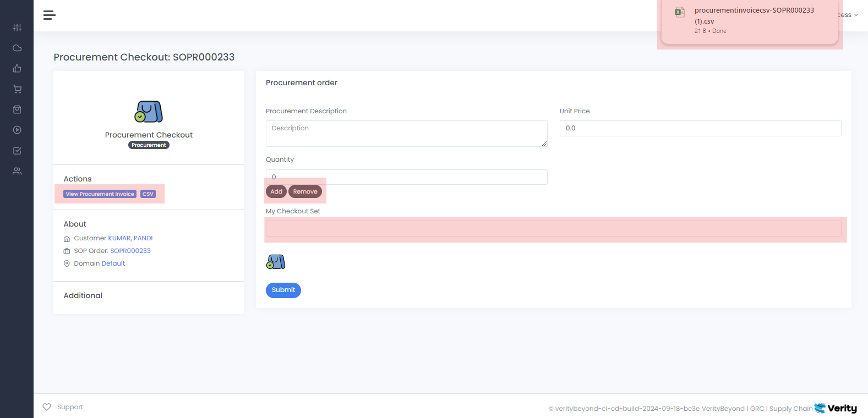
Task: Expand the user dropdown chevron at top right
Action: [x=855, y=15]
